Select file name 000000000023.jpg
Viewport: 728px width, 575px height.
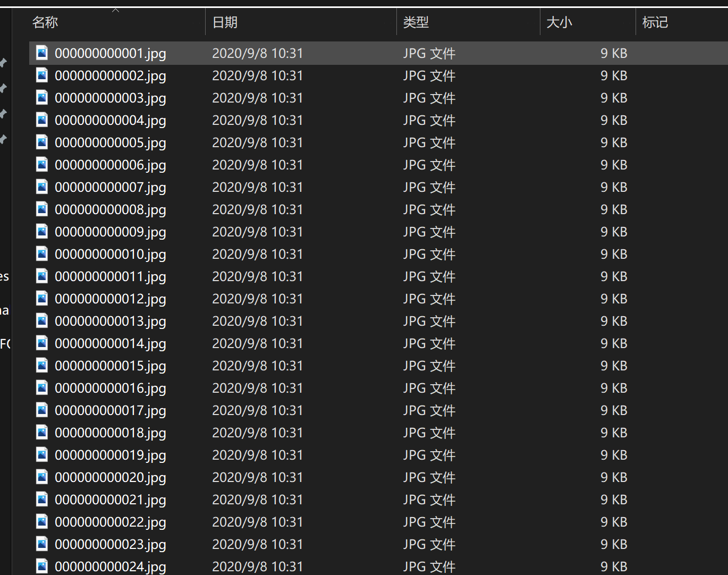(111, 545)
